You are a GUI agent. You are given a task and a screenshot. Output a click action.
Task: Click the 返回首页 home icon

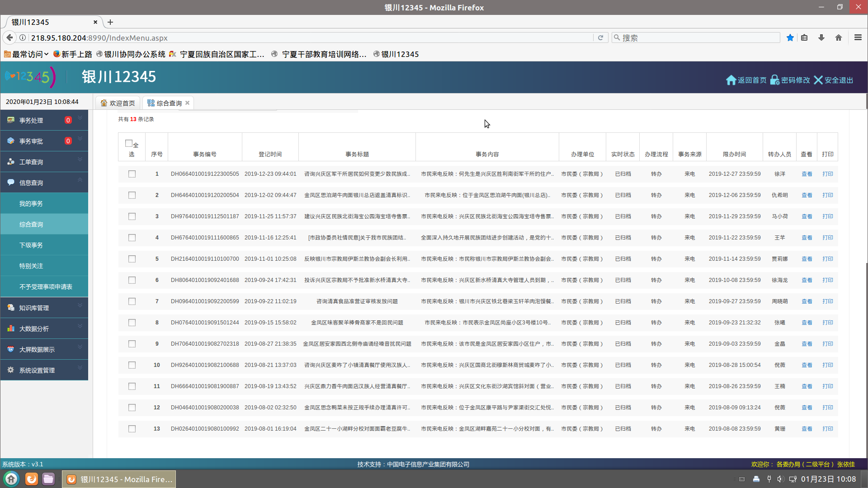point(731,80)
